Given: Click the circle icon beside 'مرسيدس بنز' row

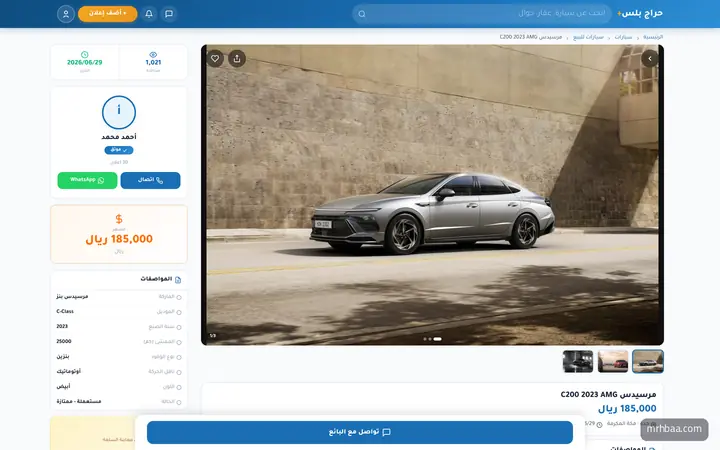Looking at the screenshot, I should tap(179, 298).
